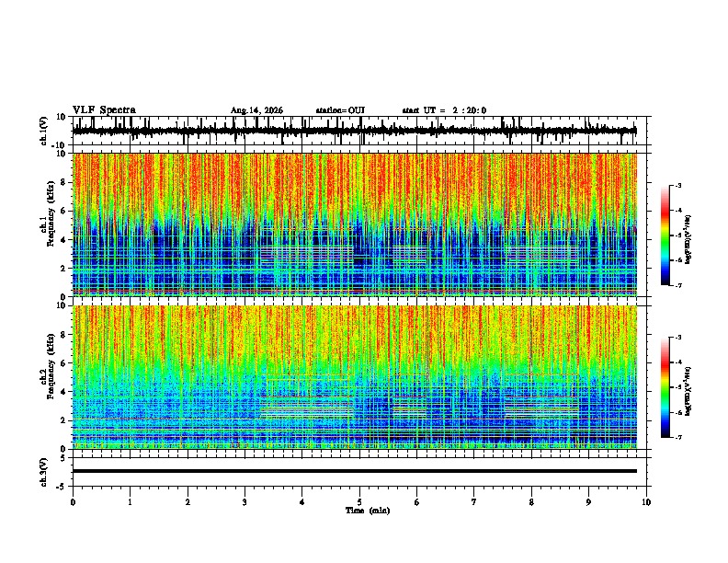Click time axis tick label '8'
The image size is (728, 563).
(x=531, y=502)
